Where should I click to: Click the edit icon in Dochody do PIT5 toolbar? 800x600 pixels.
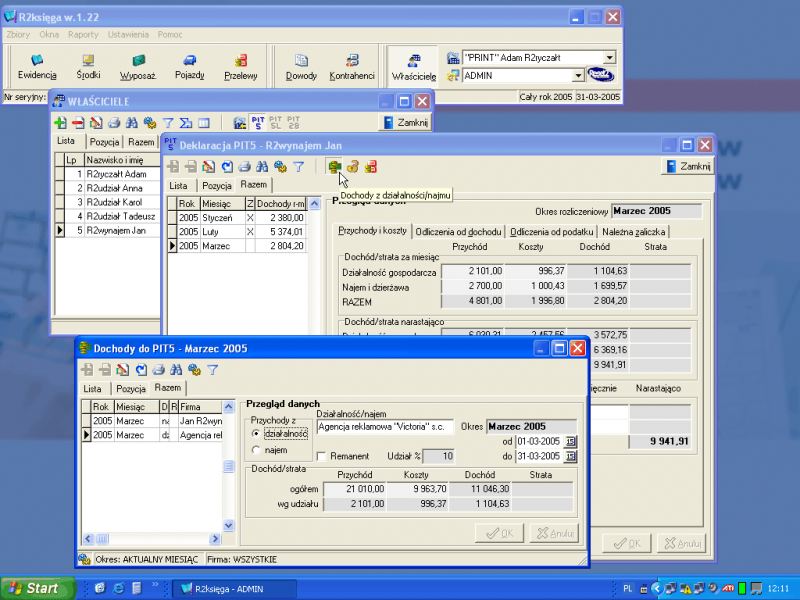pos(122,370)
